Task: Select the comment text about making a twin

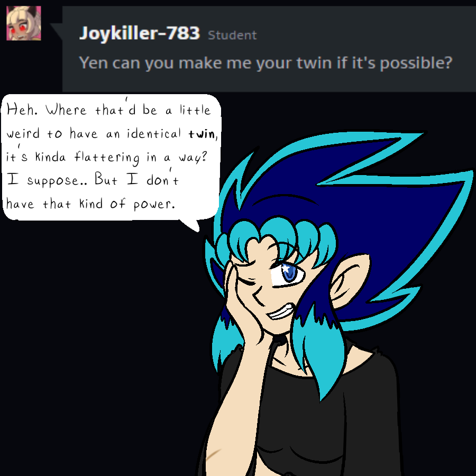Action: coord(266,63)
